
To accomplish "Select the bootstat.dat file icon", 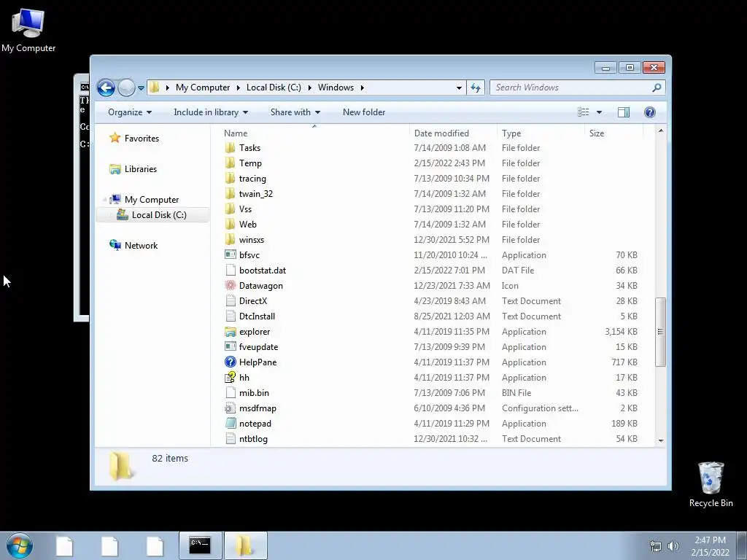I will pos(230,270).
